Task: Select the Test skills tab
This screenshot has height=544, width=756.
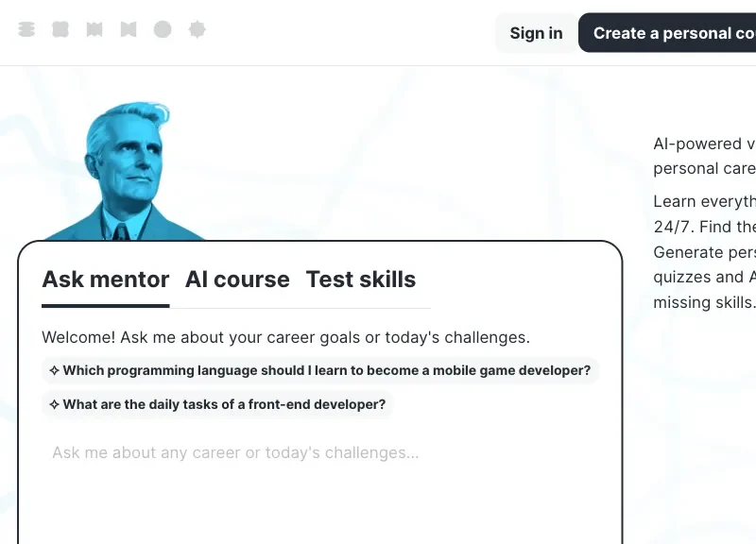Action: click(361, 280)
